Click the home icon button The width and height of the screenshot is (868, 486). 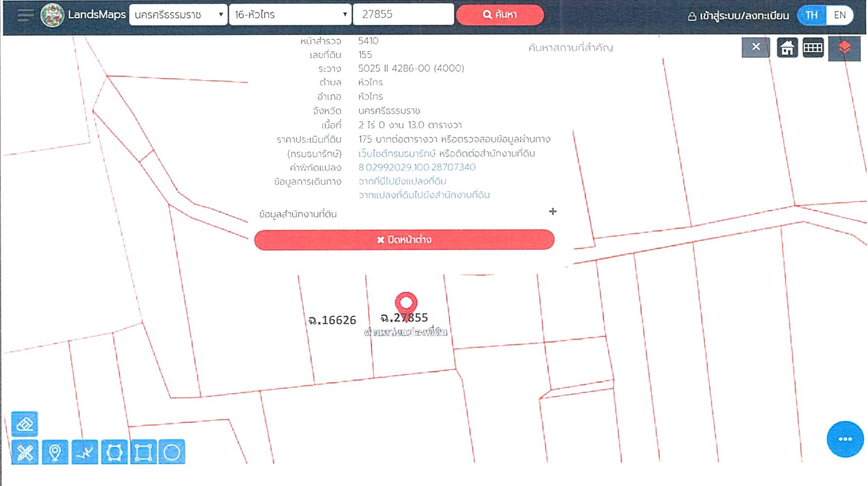click(x=787, y=48)
